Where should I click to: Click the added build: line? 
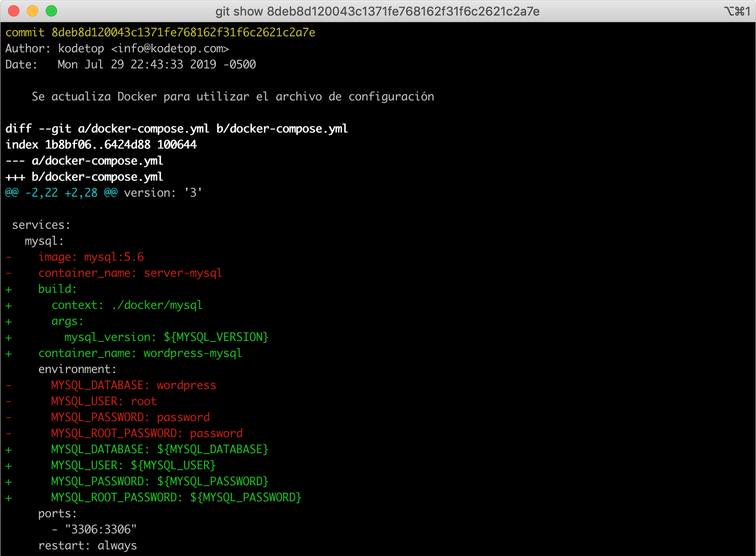57,289
